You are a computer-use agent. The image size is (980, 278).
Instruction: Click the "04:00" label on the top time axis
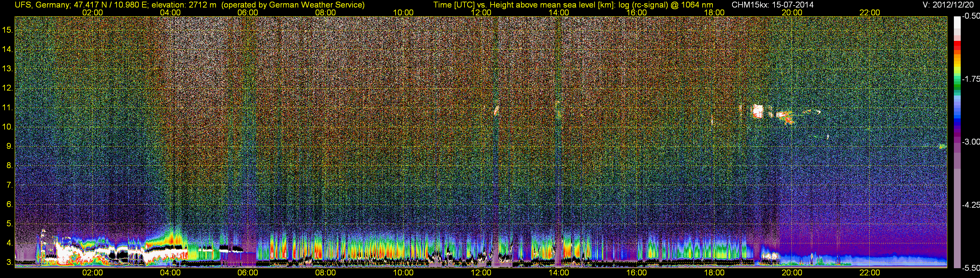point(170,12)
